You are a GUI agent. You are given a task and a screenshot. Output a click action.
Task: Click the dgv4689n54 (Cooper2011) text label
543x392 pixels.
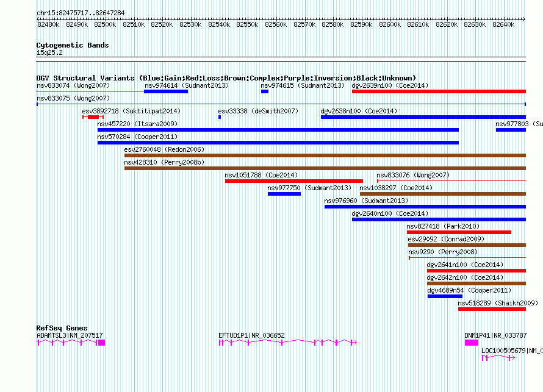[469, 290]
